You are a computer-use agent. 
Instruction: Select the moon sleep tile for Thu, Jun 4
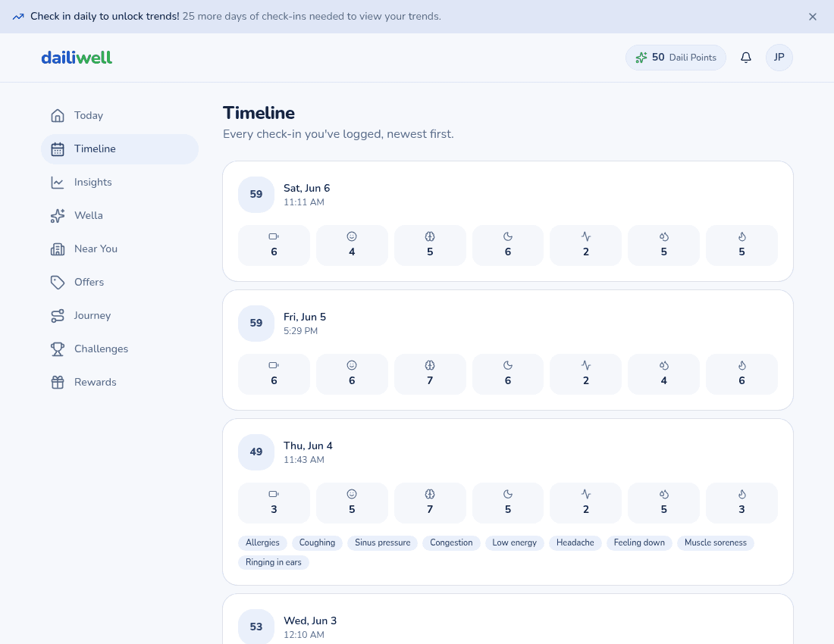(x=508, y=502)
